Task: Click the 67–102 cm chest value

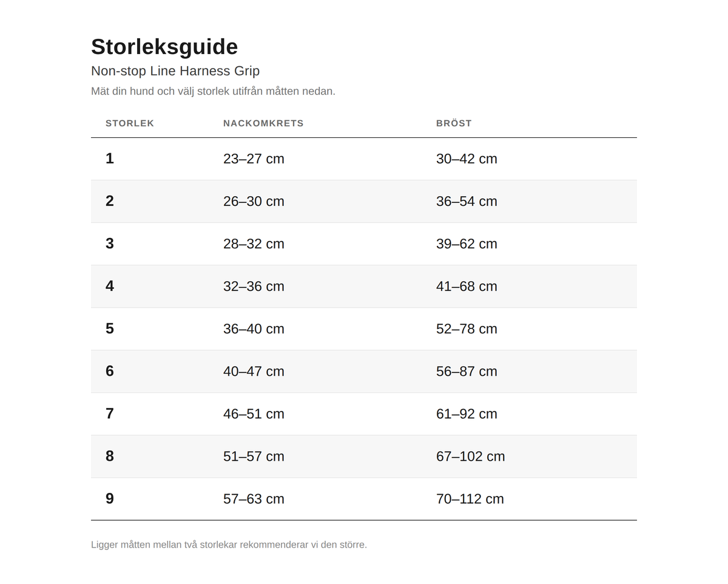Action: click(x=471, y=456)
